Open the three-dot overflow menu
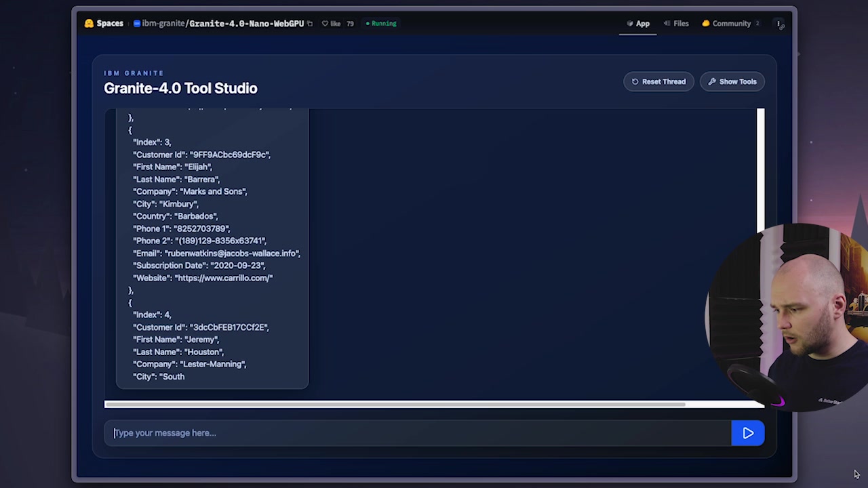Image resolution: width=868 pixels, height=488 pixels. (778, 23)
